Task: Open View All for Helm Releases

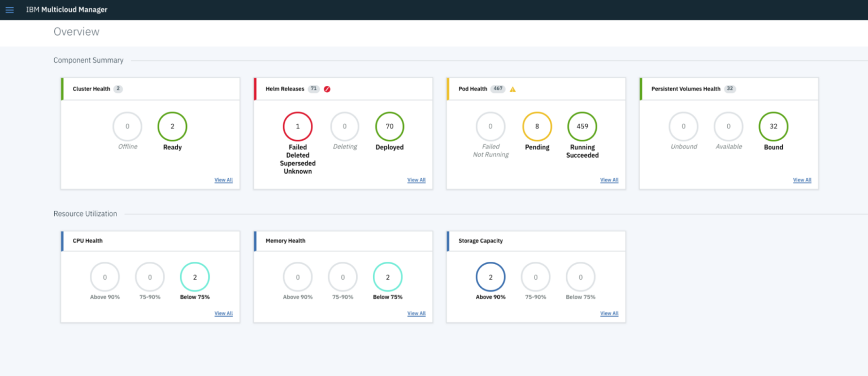Action: (x=416, y=180)
